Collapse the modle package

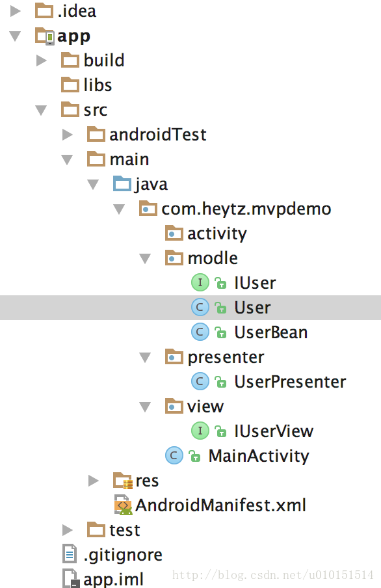(x=145, y=258)
